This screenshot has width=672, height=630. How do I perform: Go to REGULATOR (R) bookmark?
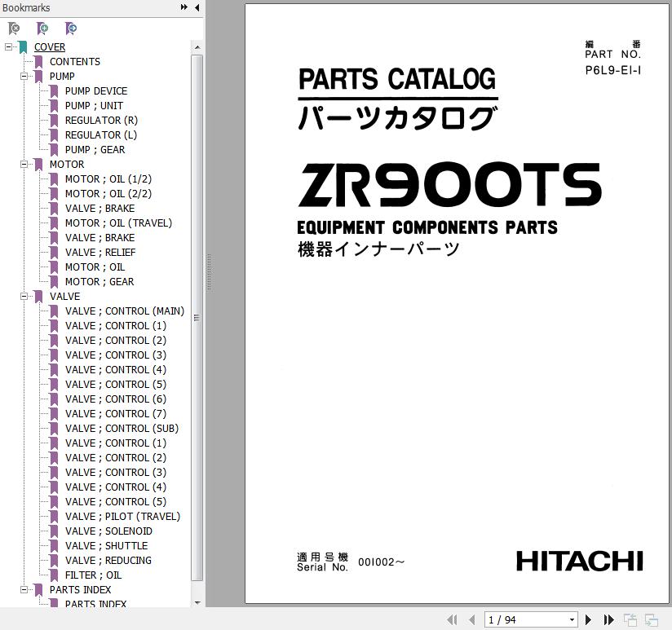pyautogui.click(x=101, y=121)
